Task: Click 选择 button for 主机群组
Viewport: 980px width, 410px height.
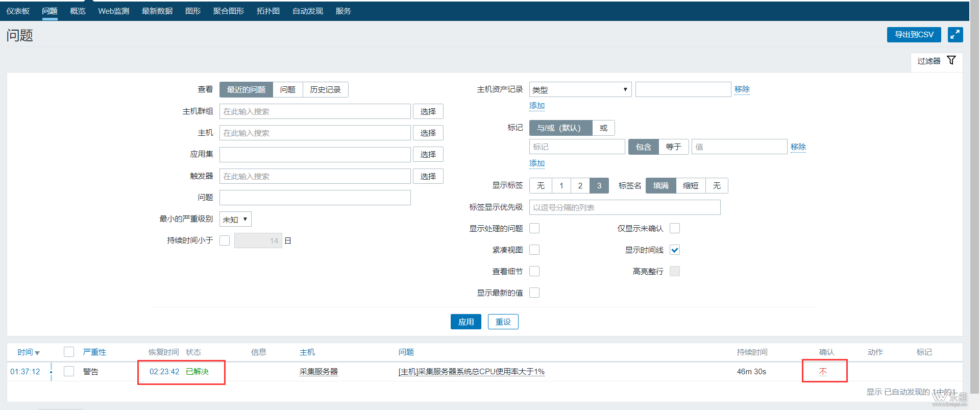Action: 428,111
